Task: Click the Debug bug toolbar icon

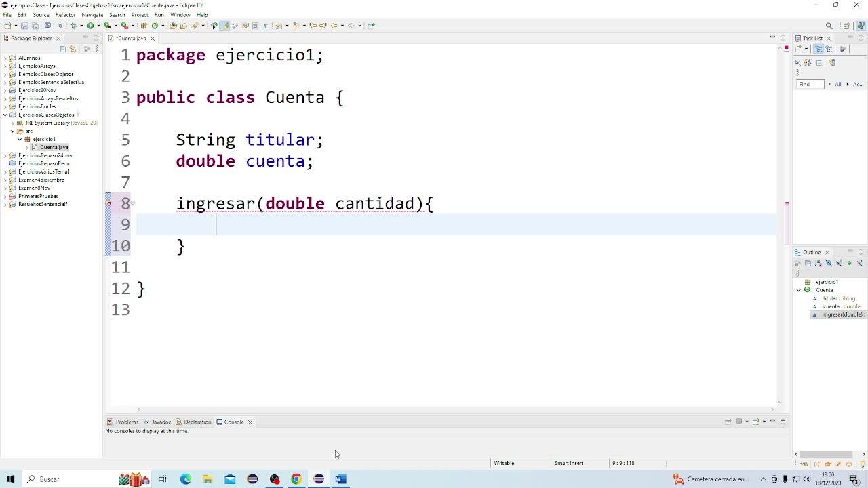Action: (73, 26)
